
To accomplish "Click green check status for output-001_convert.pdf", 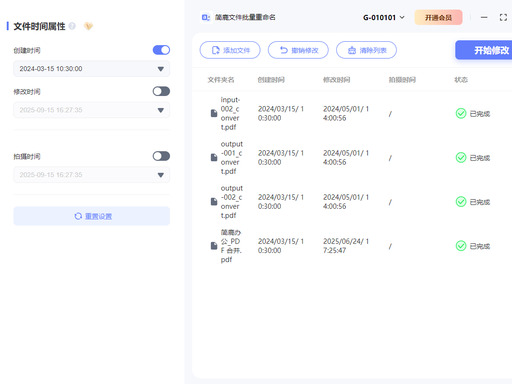I will tap(461, 158).
